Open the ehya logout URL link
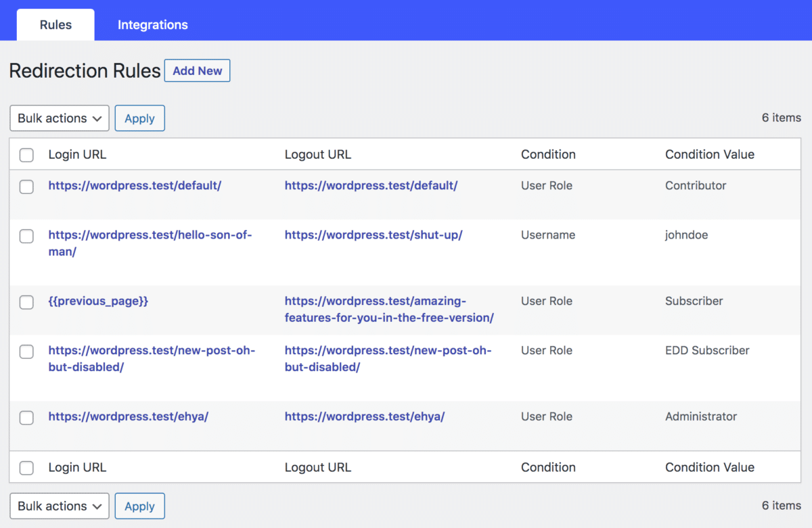The height and width of the screenshot is (528, 812). 365,416
